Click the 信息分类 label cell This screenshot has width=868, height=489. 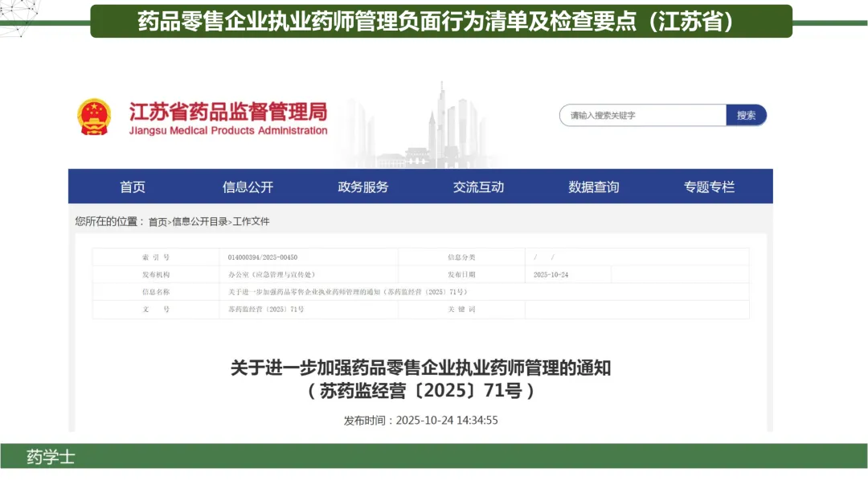pos(461,257)
